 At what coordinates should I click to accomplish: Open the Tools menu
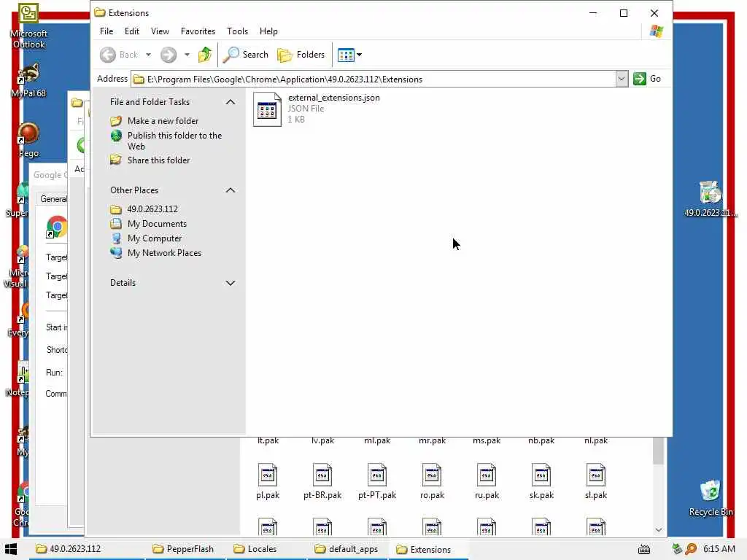tap(237, 31)
